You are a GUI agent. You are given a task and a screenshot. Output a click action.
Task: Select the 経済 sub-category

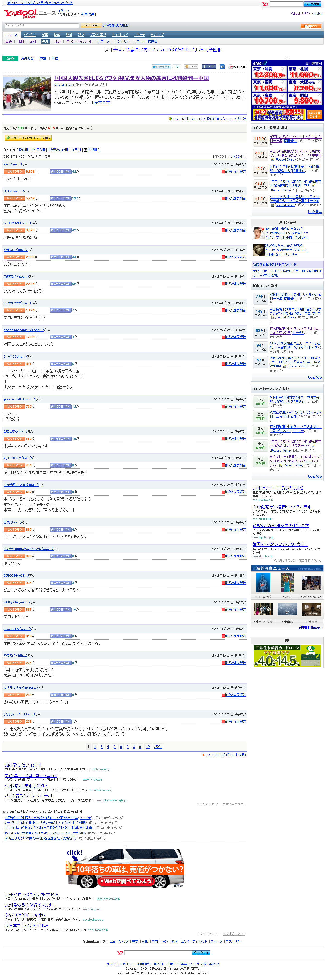point(58,41)
